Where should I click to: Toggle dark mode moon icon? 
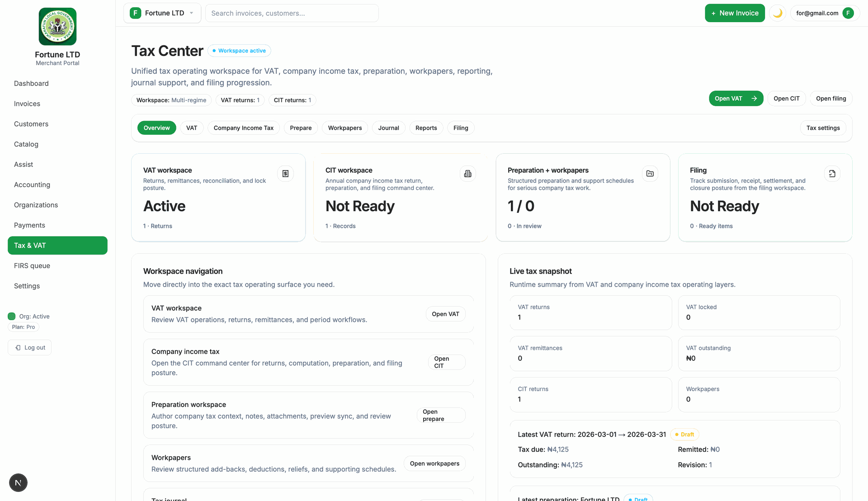778,13
